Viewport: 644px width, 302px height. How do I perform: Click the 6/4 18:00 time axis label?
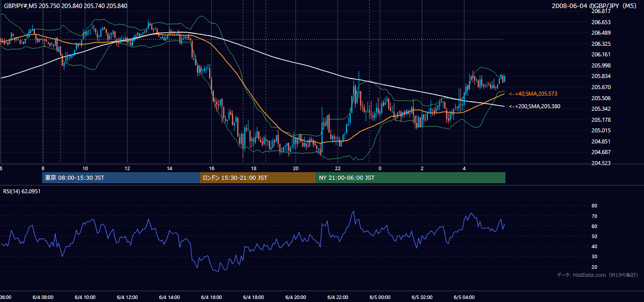(x=253, y=297)
